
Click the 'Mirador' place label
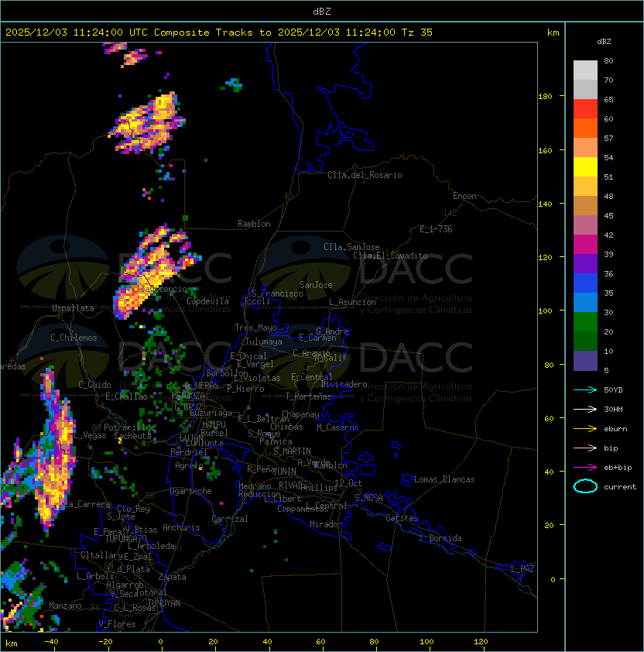(x=326, y=524)
